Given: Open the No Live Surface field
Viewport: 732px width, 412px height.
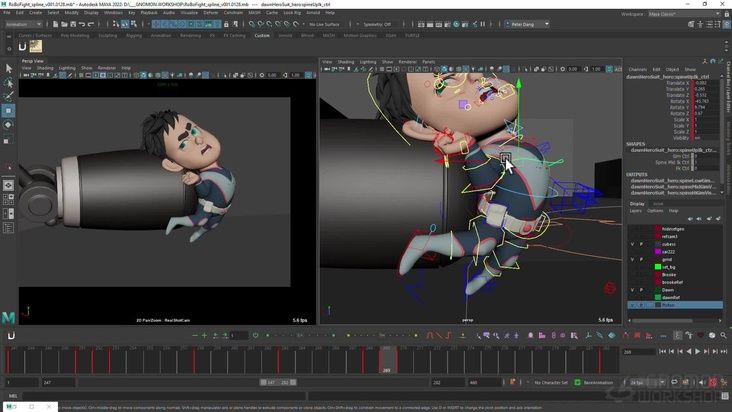Looking at the screenshot, I should point(324,24).
